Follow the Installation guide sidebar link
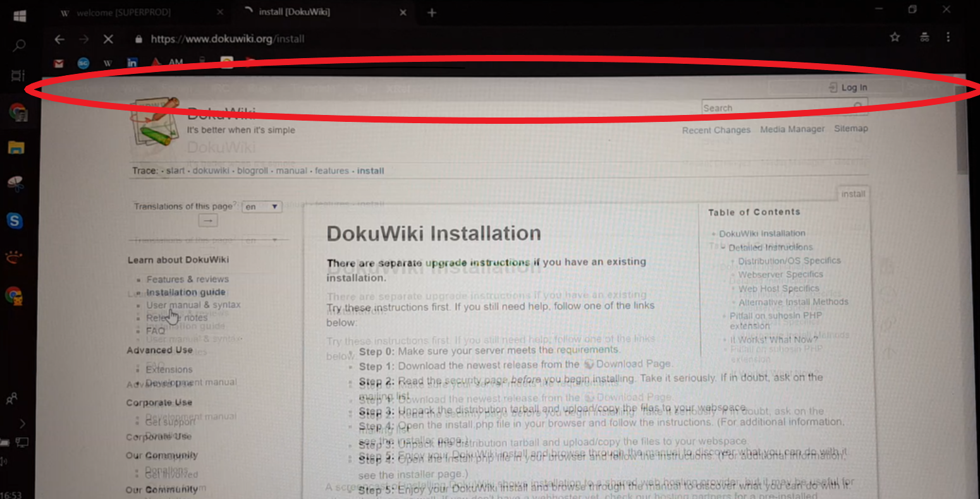 [185, 292]
